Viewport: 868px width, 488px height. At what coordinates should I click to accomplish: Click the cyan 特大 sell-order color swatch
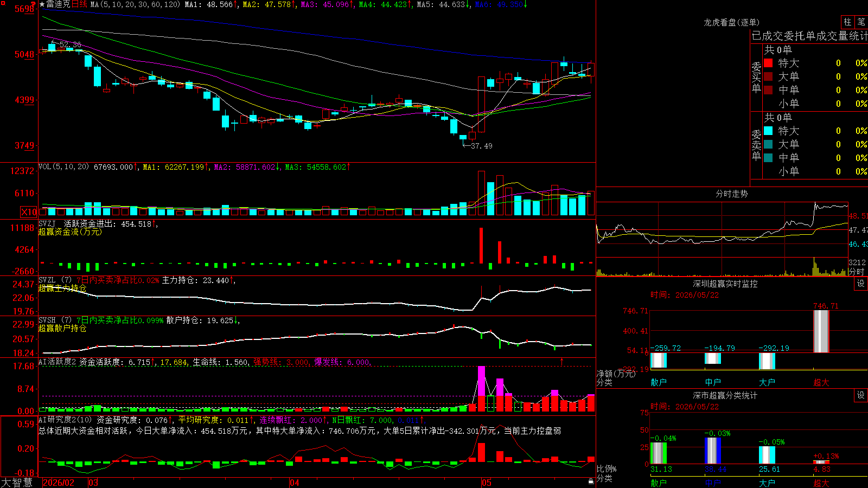[768, 131]
